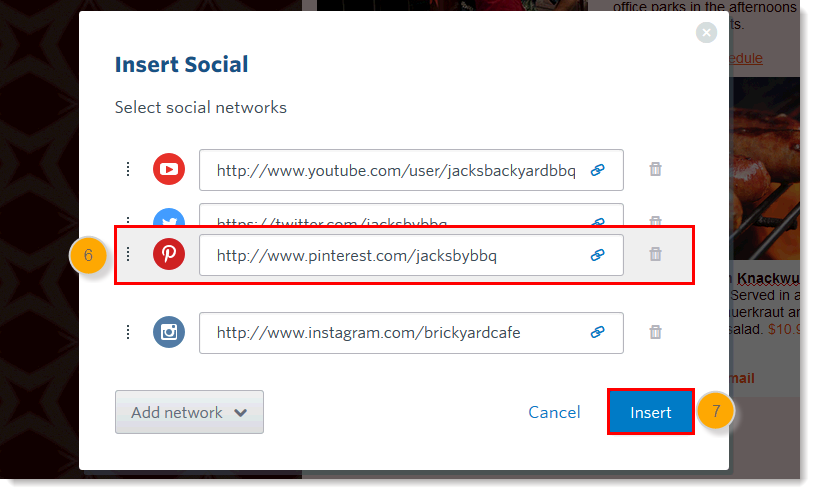This screenshot has width=815, height=494.
Task: Test the Pinterest URL link icon
Action: point(598,255)
